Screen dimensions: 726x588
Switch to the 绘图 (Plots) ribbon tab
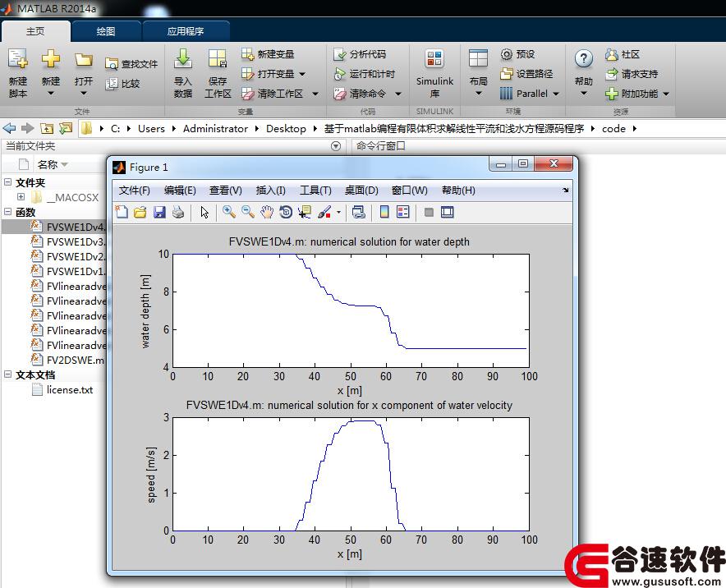(106, 31)
